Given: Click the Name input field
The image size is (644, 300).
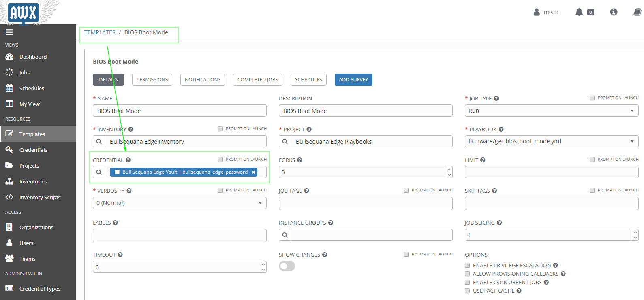Looking at the screenshot, I should 180,111.
